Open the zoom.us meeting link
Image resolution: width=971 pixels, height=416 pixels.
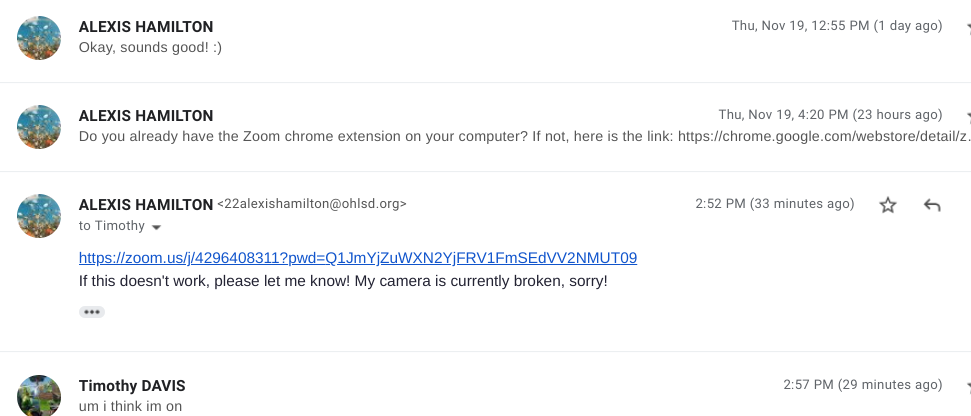click(358, 258)
